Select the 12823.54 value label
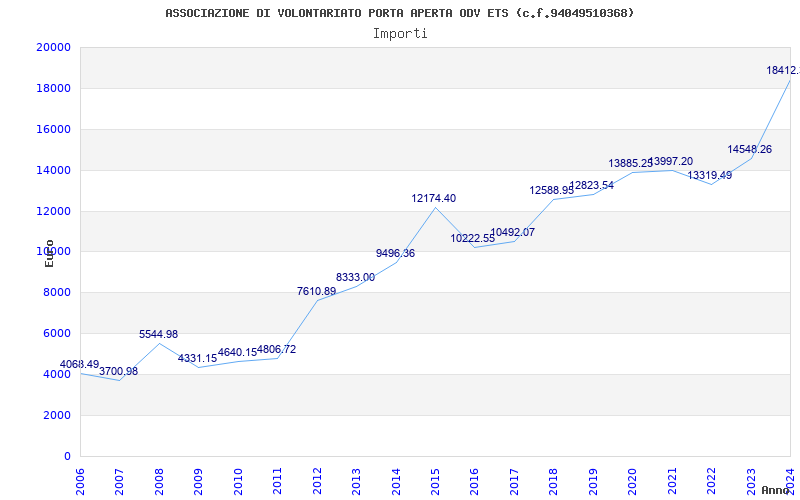This screenshot has width=800, height=500. tap(591, 185)
